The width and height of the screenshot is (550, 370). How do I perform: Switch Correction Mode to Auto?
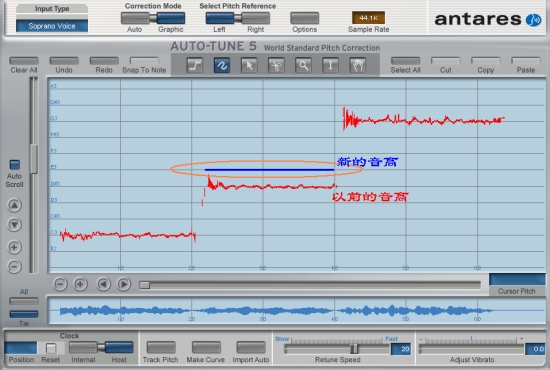pyautogui.click(x=135, y=18)
